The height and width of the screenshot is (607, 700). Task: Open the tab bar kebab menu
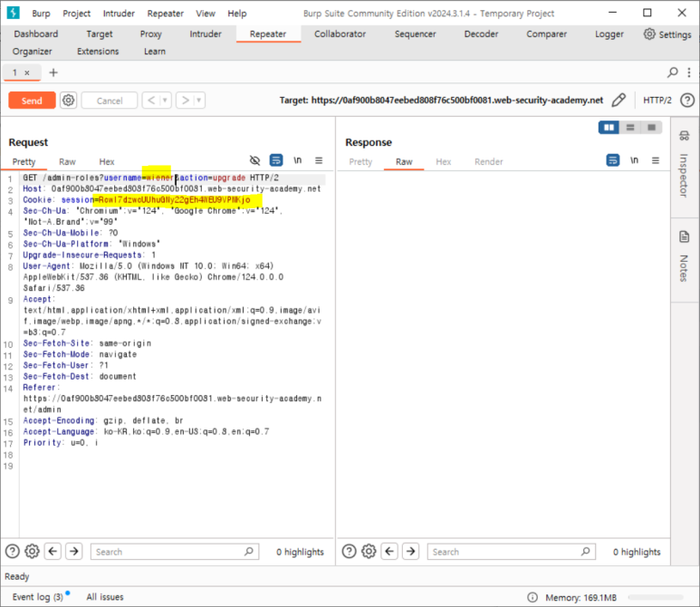[x=689, y=72]
